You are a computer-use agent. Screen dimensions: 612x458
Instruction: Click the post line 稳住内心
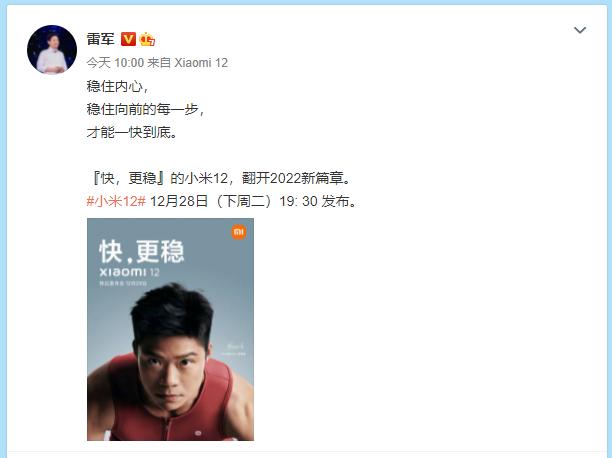click(117, 86)
